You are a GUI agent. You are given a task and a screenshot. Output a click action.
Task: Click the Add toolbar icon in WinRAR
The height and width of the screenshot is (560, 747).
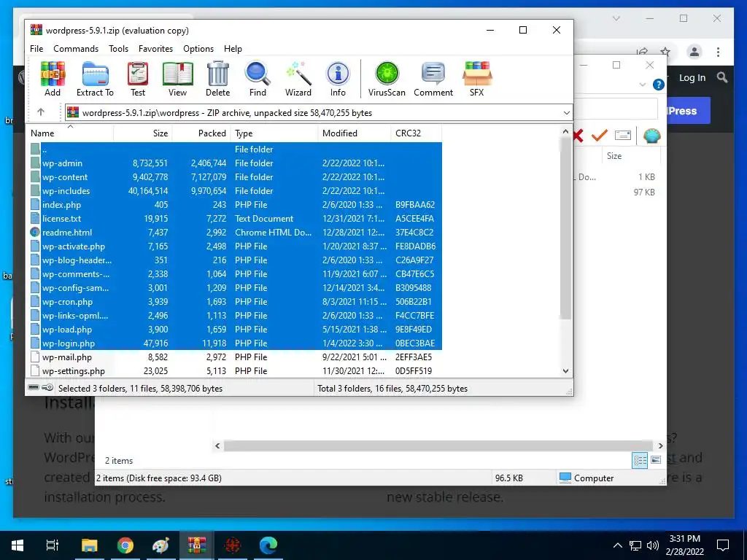click(53, 79)
